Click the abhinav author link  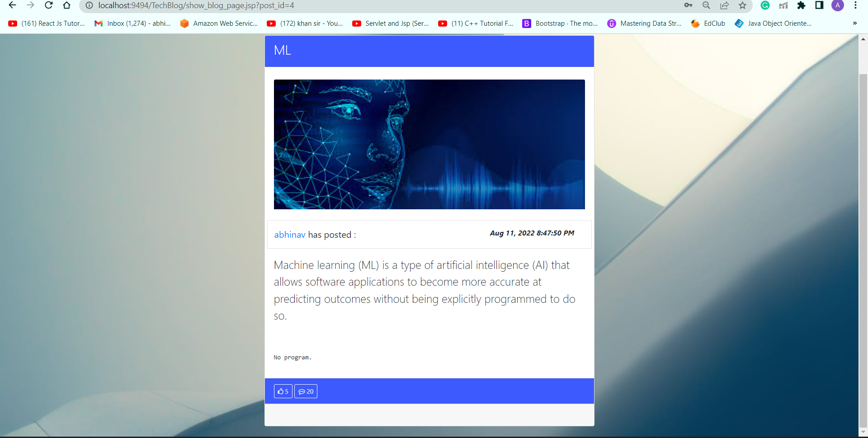click(289, 235)
